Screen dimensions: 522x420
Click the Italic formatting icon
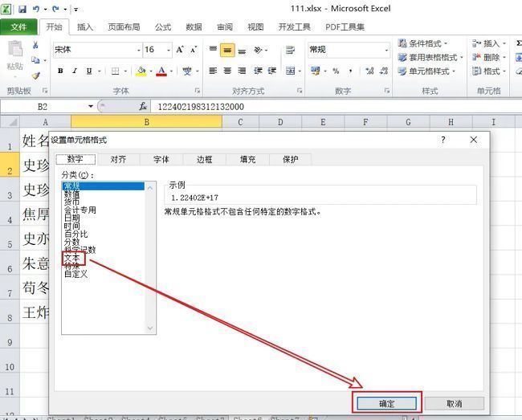pyautogui.click(x=74, y=71)
